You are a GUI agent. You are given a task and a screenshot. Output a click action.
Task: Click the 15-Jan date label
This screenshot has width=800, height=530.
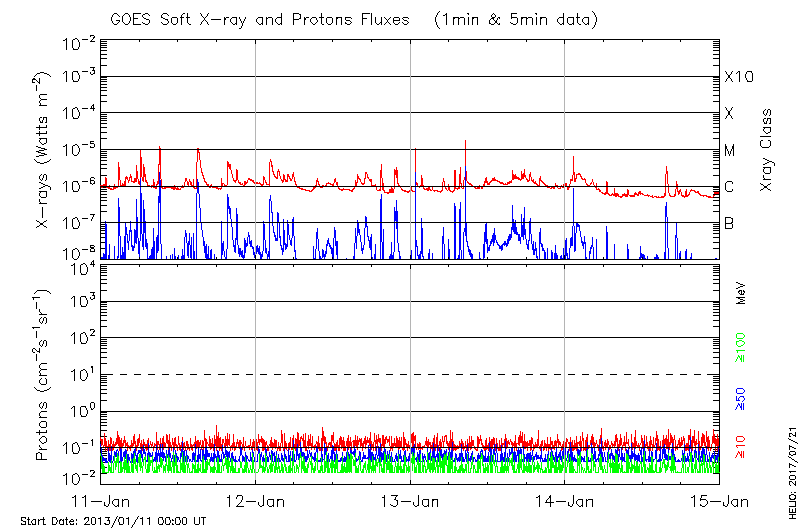point(719,501)
